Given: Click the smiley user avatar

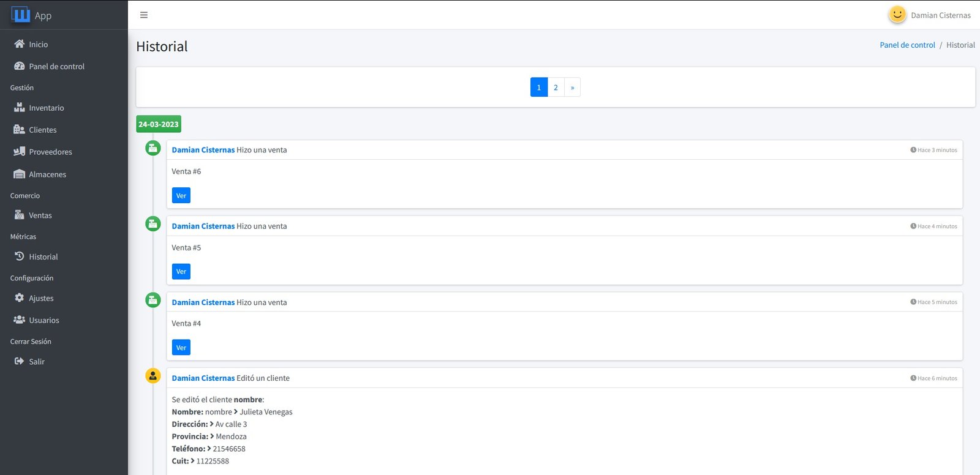Looking at the screenshot, I should click(x=897, y=15).
